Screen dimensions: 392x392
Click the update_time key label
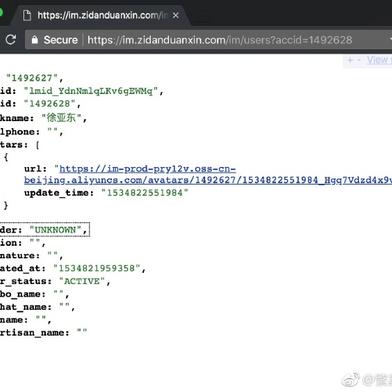click(59, 193)
